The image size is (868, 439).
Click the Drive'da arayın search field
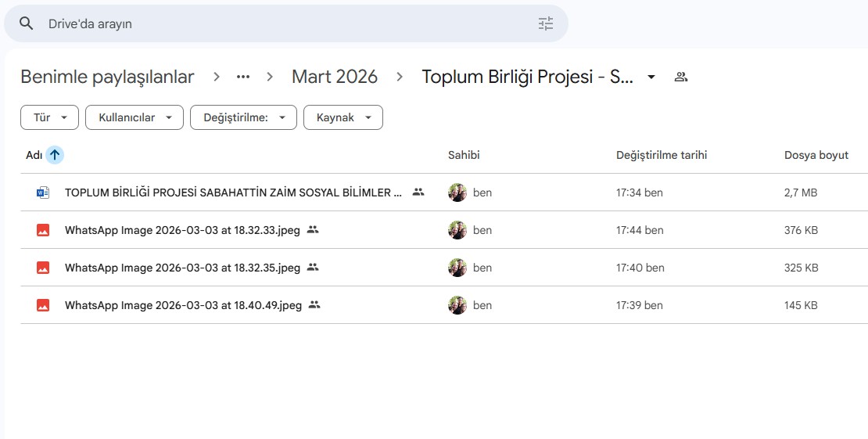282,23
